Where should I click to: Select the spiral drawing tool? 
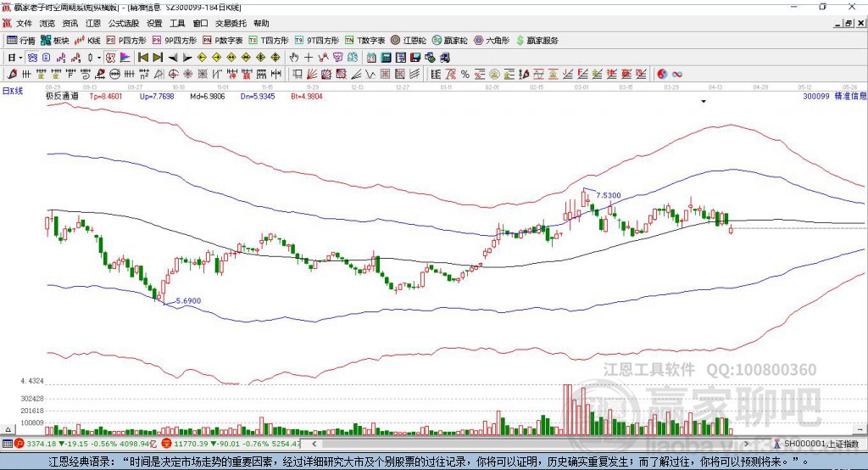86,75
